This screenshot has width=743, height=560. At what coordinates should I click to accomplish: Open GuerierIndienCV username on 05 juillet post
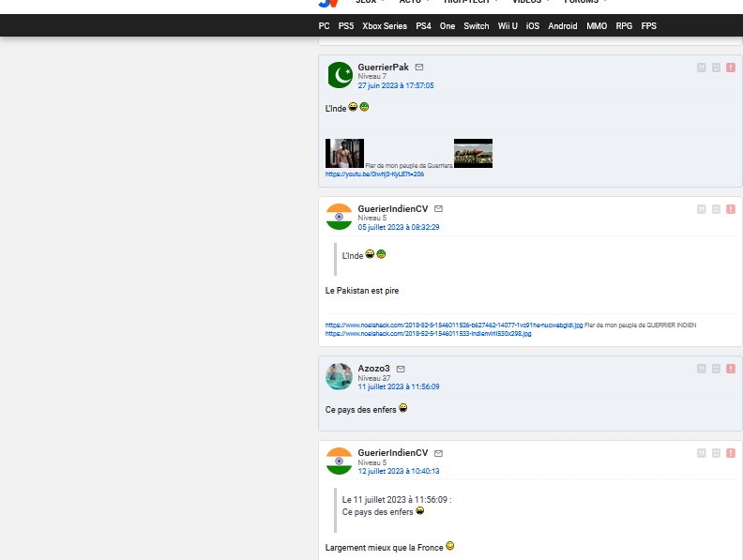pyautogui.click(x=393, y=209)
